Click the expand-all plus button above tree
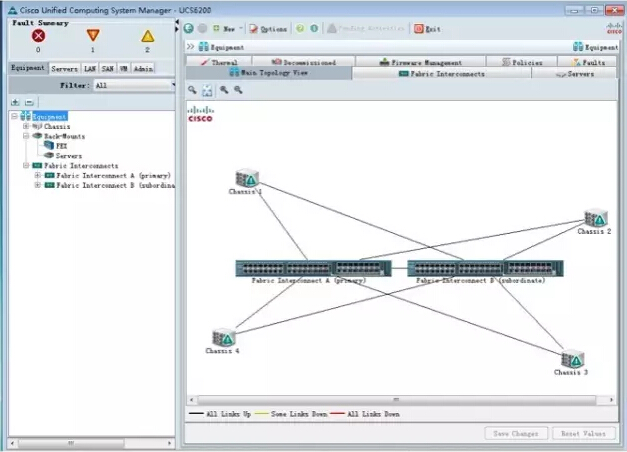Image resolution: width=627 pixels, height=452 pixels. click(x=15, y=102)
